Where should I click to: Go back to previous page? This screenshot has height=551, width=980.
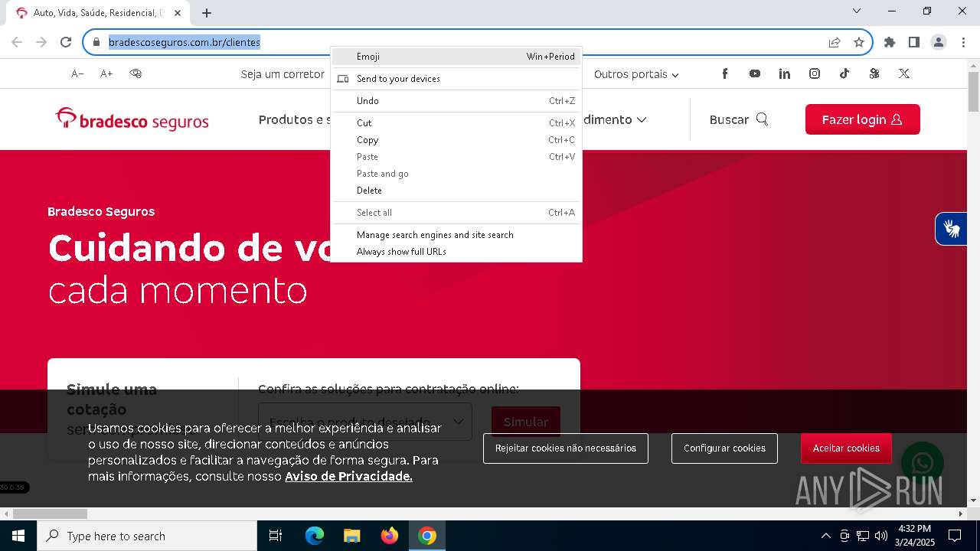(17, 42)
